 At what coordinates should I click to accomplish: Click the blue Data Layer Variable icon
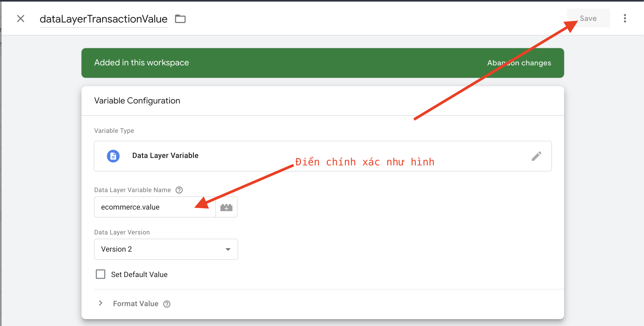pos(113,156)
